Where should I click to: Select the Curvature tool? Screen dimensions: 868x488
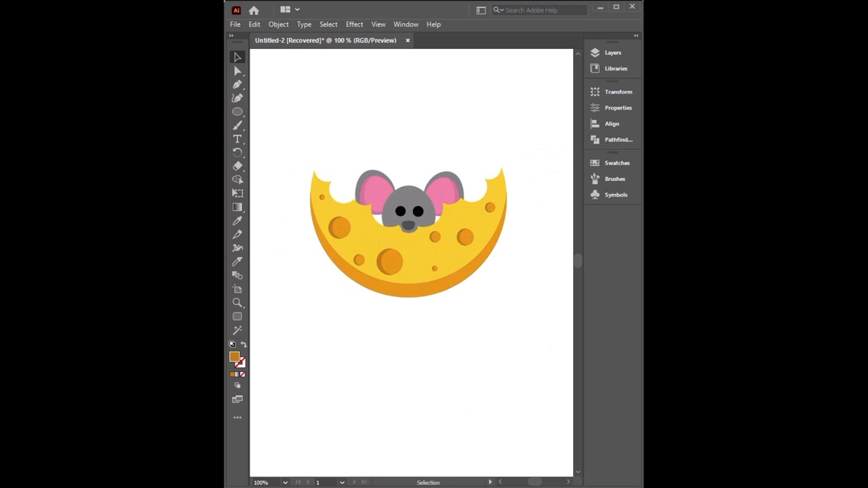coord(237,98)
